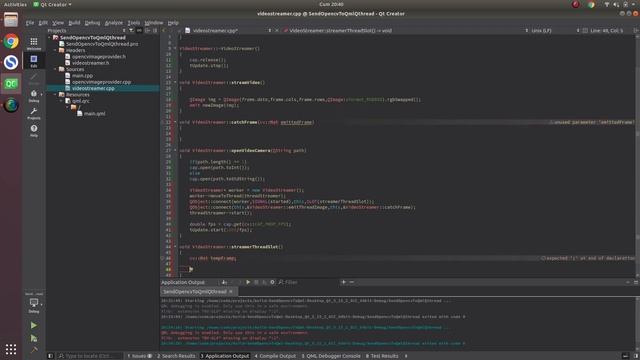The image size is (640, 360).
Task: Click the plus zoom-in icon in Application Output
Action: (x=344, y=282)
